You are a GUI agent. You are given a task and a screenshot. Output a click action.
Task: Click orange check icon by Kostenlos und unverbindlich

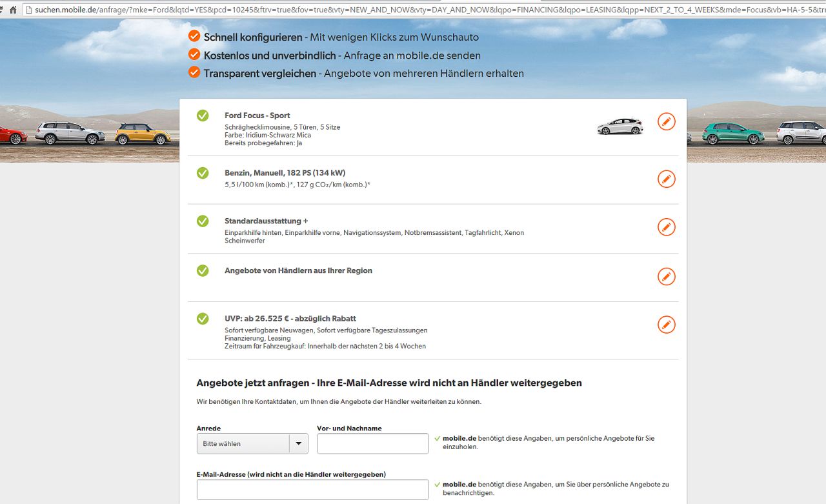tap(194, 54)
